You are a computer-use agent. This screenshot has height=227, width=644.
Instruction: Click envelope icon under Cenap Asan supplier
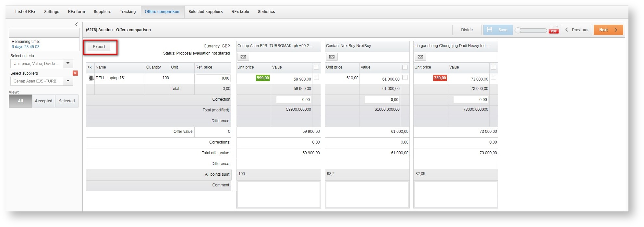point(243,57)
